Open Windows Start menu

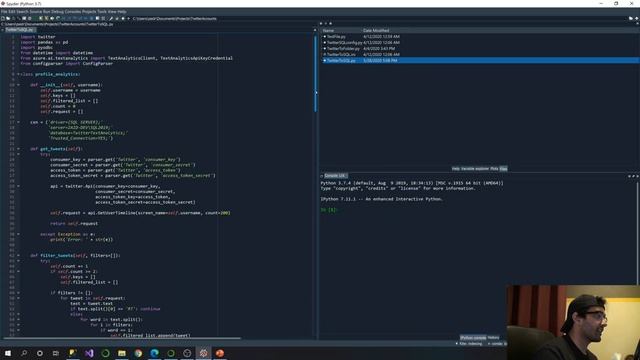8,353
